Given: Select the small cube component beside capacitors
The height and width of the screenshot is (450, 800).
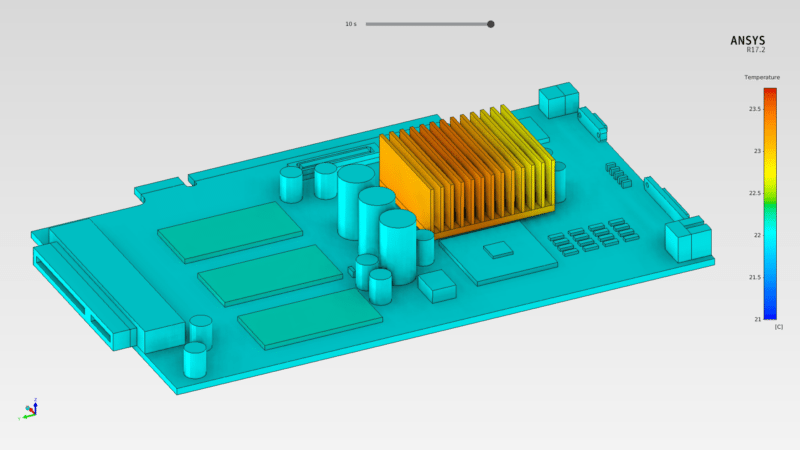Looking at the screenshot, I should click(437, 286).
